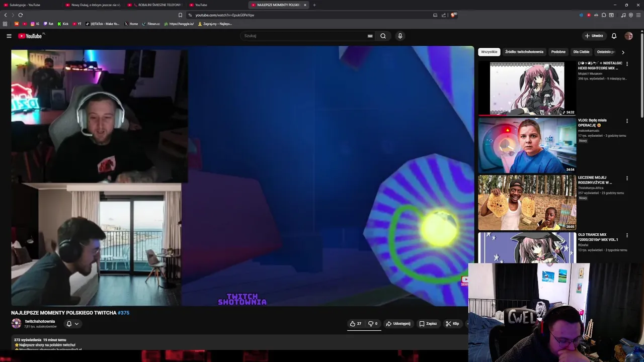Open the Filman.cc bookmark
This screenshot has width=644, height=362.
(x=151, y=24)
